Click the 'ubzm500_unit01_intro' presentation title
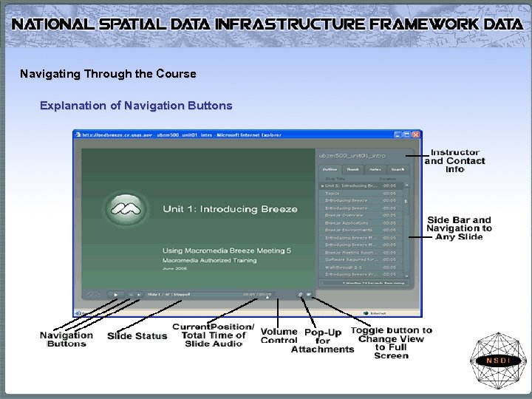532x399 pixels. tap(352, 156)
